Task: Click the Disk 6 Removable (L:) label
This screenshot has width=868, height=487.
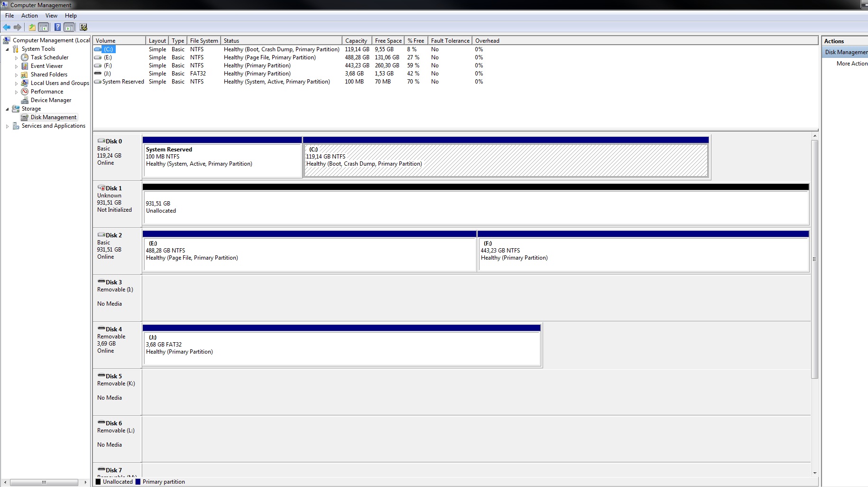Action: click(x=116, y=431)
